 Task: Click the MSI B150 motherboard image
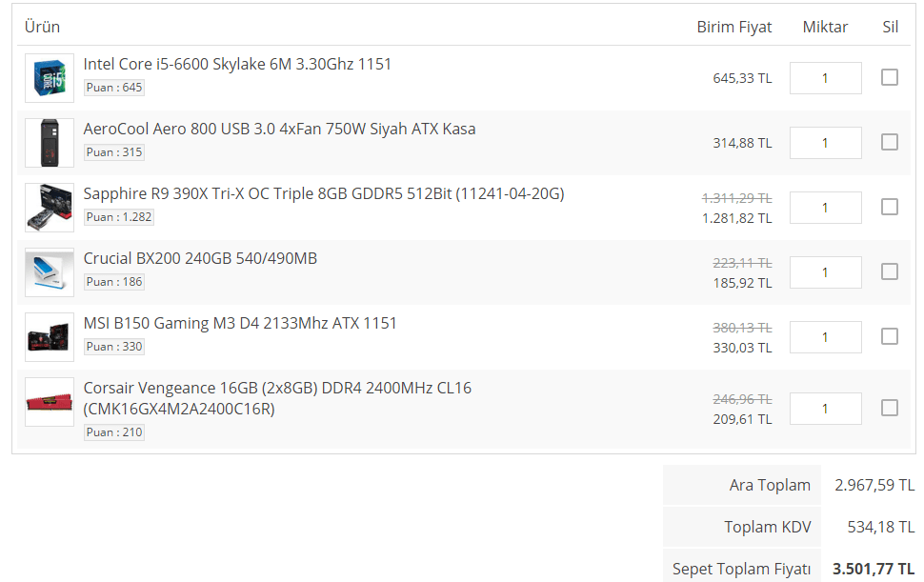(50, 337)
